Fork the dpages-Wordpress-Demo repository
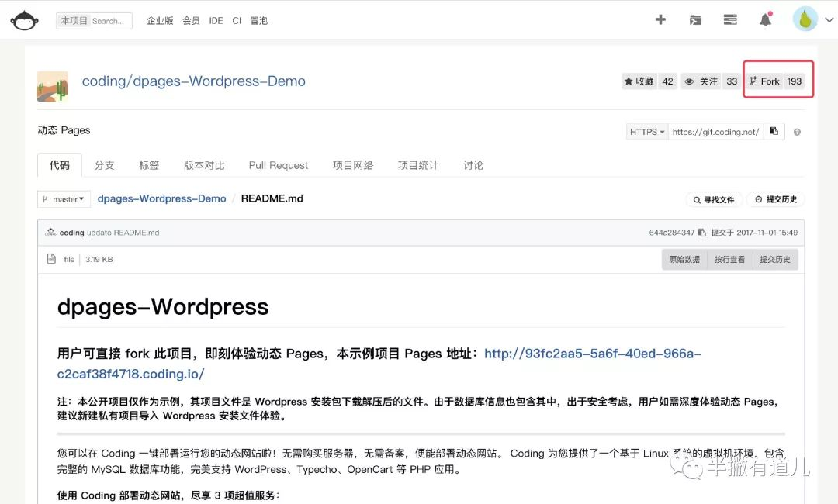 tap(765, 81)
